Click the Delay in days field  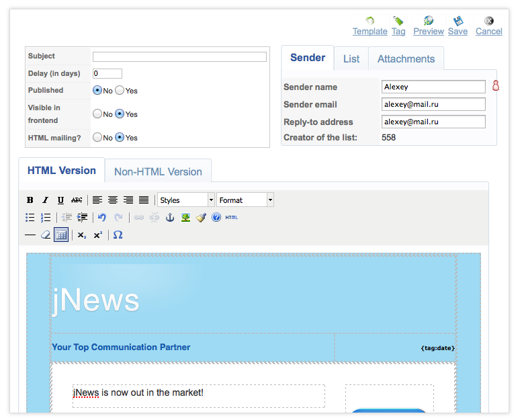(107, 73)
